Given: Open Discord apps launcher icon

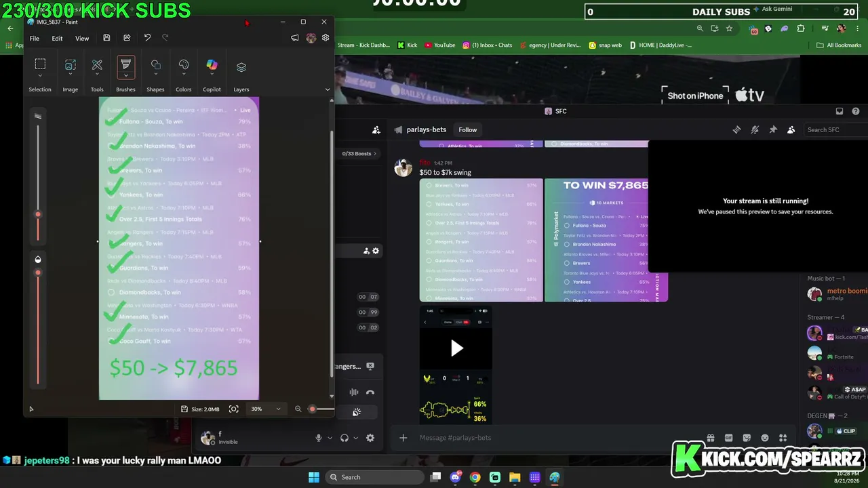Looking at the screenshot, I should pyautogui.click(x=783, y=438).
